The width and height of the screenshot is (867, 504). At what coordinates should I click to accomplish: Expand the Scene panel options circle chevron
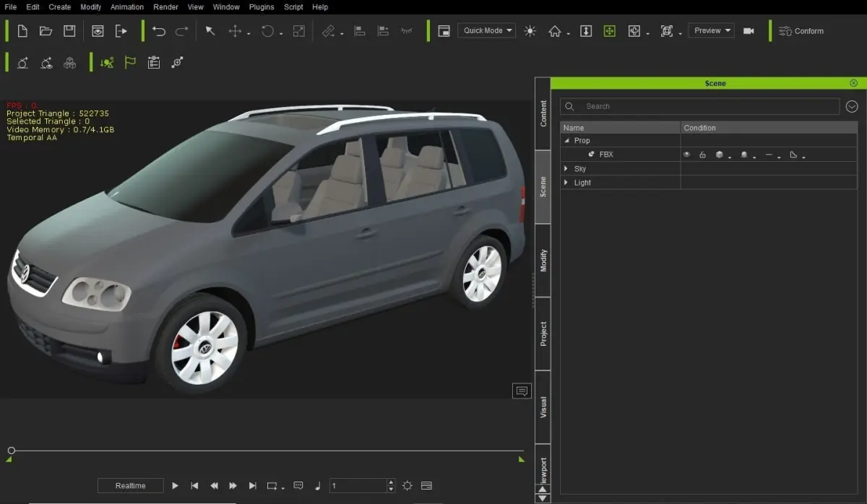point(852,106)
